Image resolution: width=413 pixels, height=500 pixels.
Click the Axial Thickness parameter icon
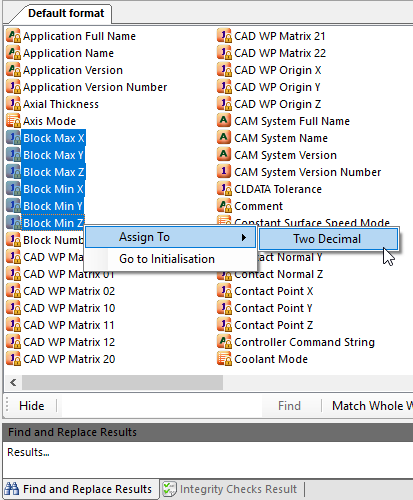coord(13,104)
